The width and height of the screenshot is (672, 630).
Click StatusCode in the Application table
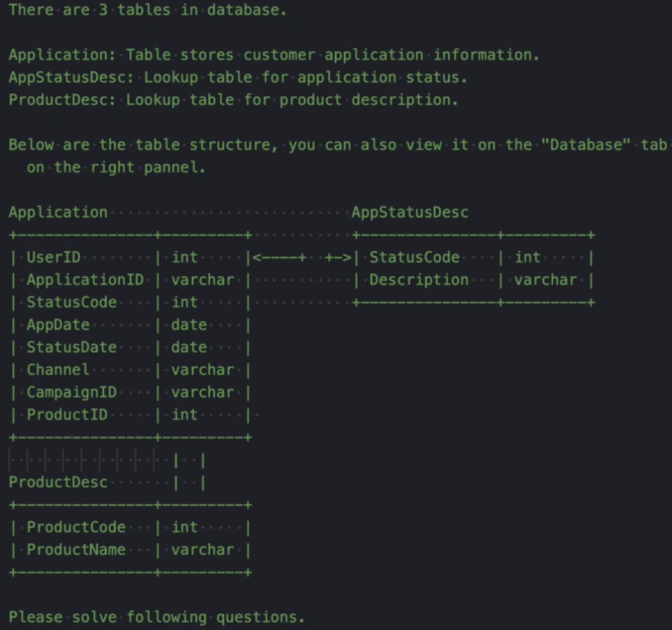click(x=72, y=303)
